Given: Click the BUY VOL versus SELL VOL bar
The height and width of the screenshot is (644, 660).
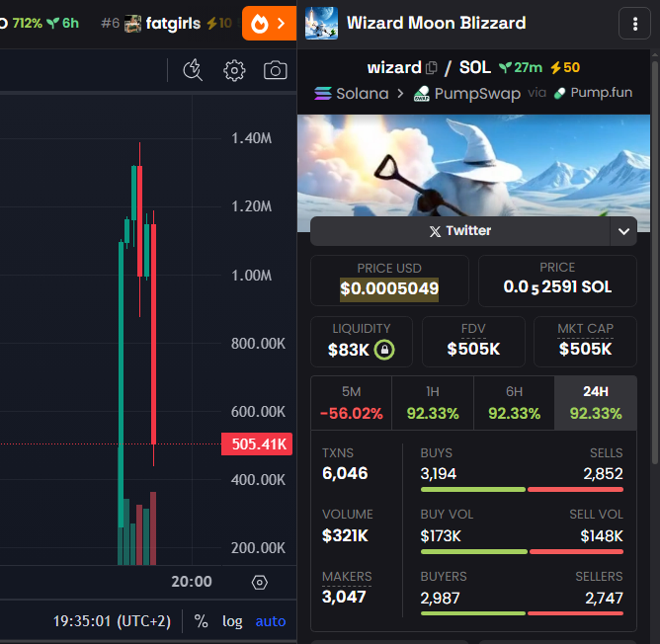Looking at the screenshot, I should (522, 552).
